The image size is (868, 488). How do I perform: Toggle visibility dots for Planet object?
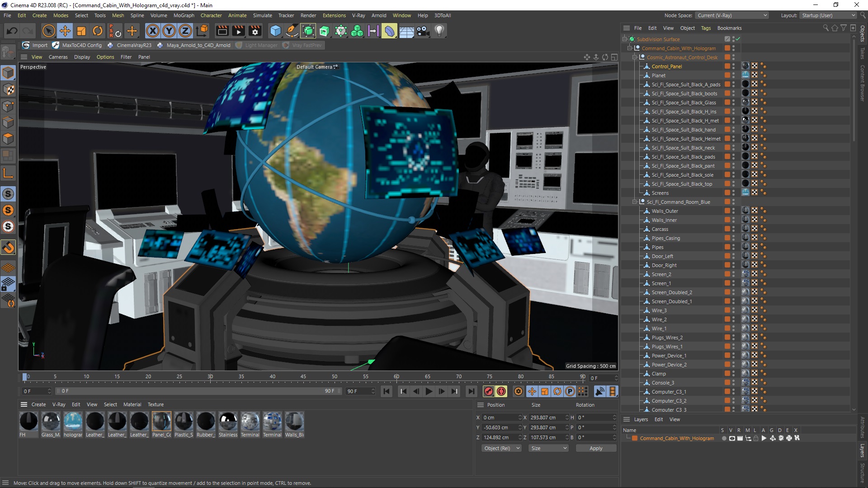733,75
